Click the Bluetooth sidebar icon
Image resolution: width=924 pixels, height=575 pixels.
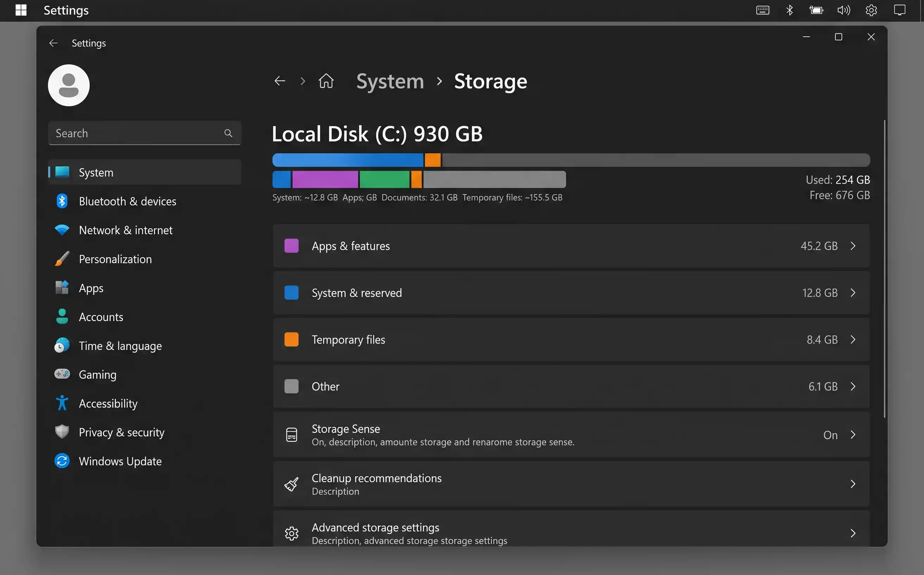point(62,201)
